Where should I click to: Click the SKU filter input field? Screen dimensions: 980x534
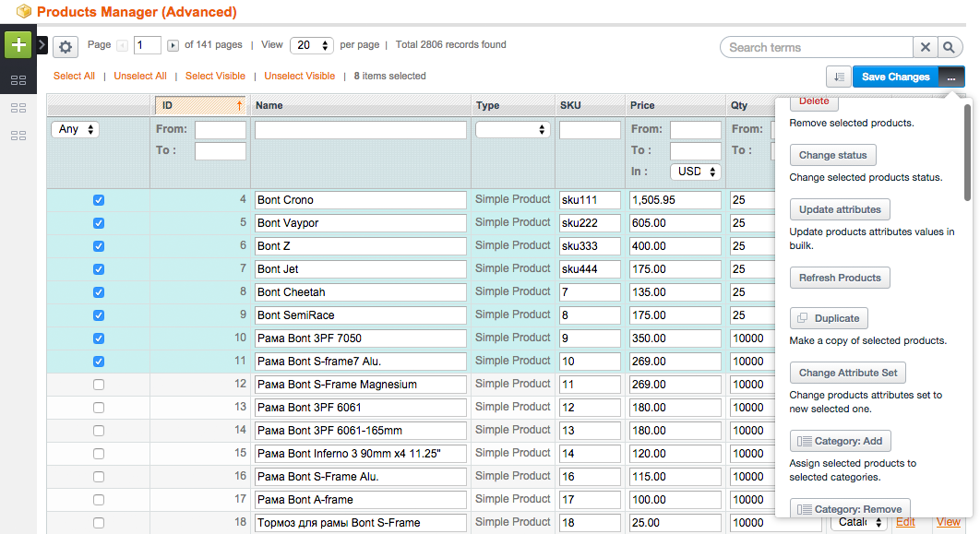(590, 130)
